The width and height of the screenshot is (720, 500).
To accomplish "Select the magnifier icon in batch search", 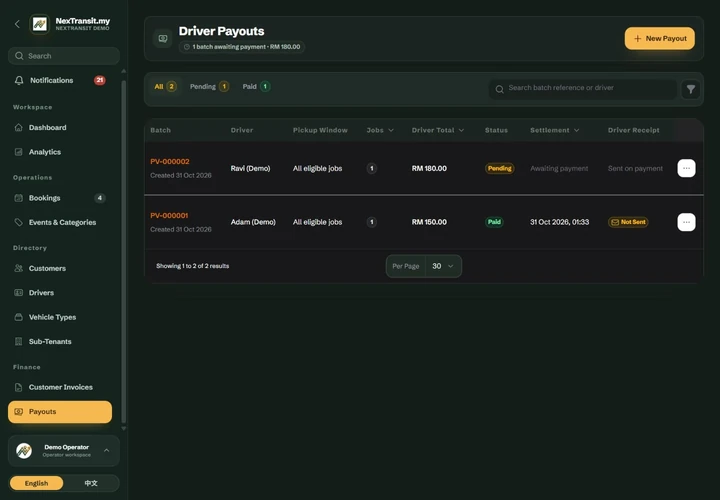I will pyautogui.click(x=500, y=90).
